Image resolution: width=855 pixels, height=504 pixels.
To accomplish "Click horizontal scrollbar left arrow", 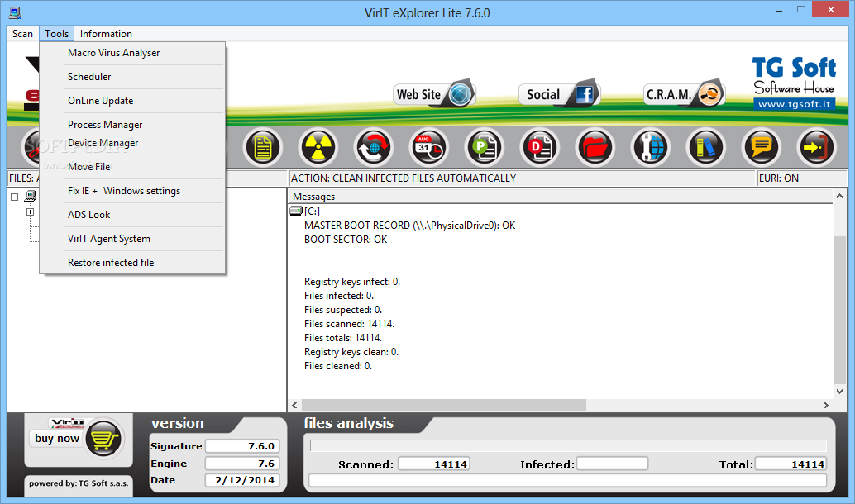I will (294, 405).
